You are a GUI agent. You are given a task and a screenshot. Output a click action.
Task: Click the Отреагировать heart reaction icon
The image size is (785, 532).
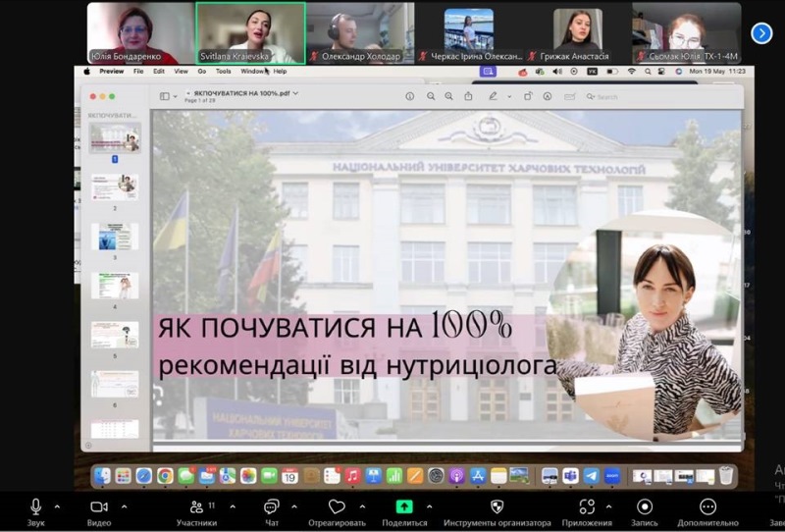[337, 507]
